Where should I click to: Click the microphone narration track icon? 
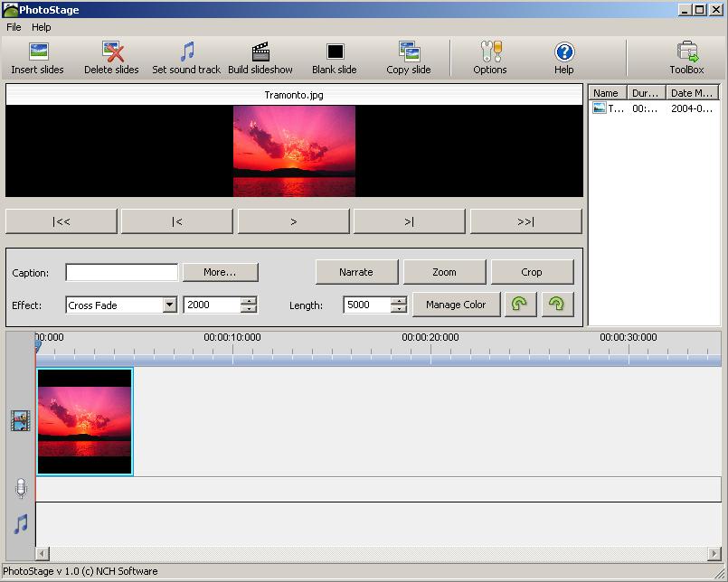tap(21, 489)
